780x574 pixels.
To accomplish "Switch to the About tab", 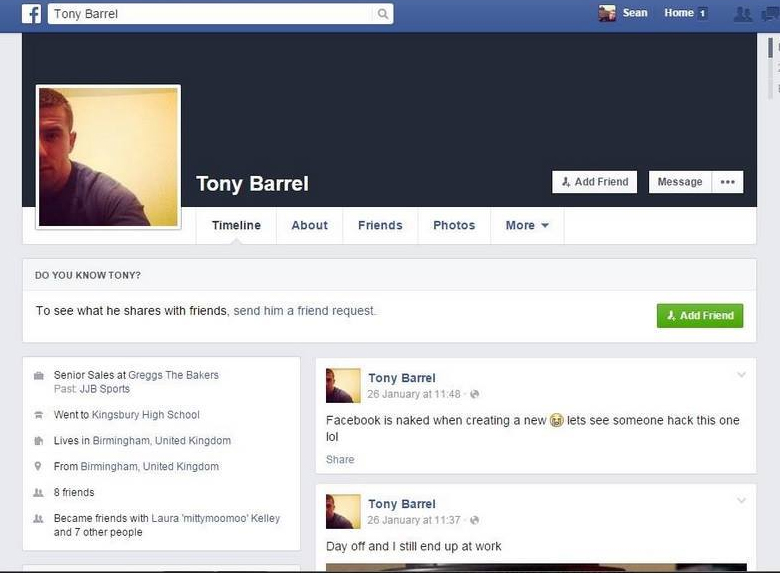I will 309,225.
